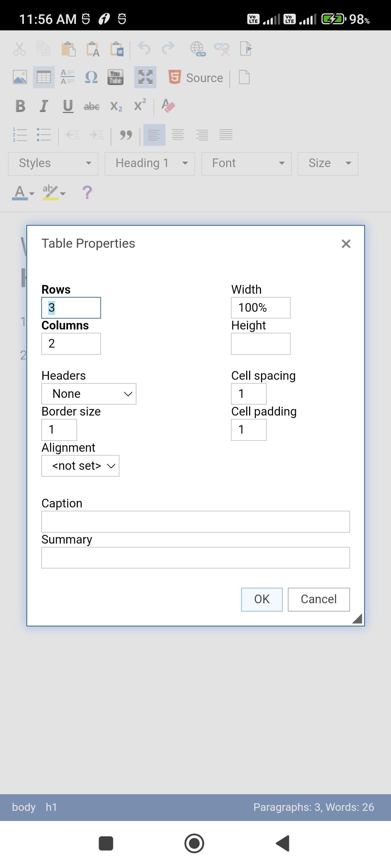Image resolution: width=391 pixels, height=868 pixels.
Task: Toggle Underline formatting
Action: pos(68,106)
